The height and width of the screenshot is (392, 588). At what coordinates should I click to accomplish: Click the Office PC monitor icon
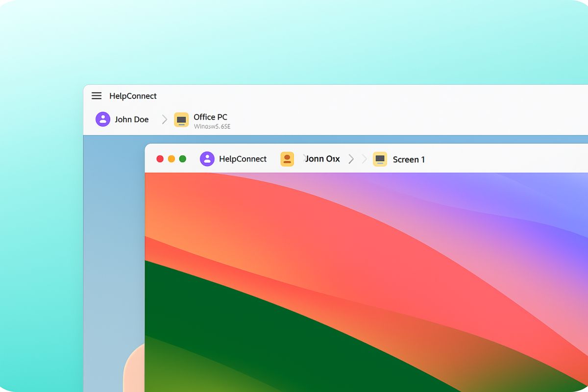[x=181, y=120]
